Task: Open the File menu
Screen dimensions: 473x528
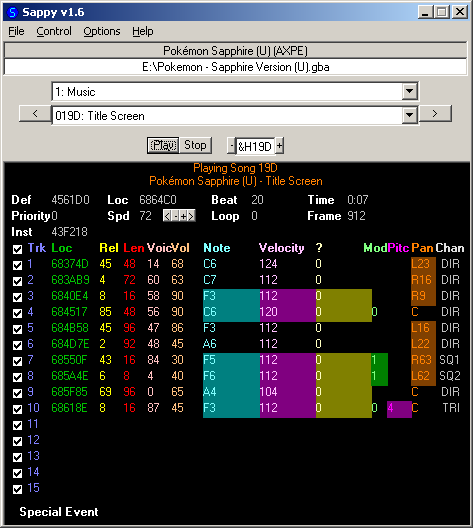Action: pyautogui.click(x=16, y=31)
